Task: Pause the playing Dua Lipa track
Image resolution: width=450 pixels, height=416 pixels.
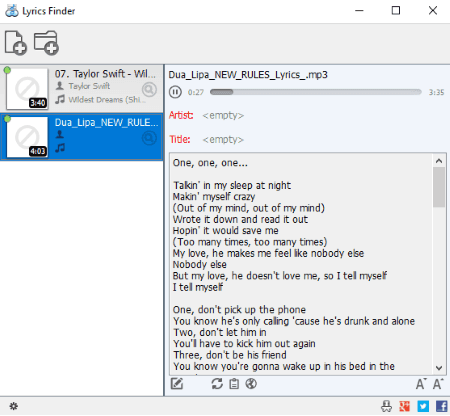Action: [175, 92]
